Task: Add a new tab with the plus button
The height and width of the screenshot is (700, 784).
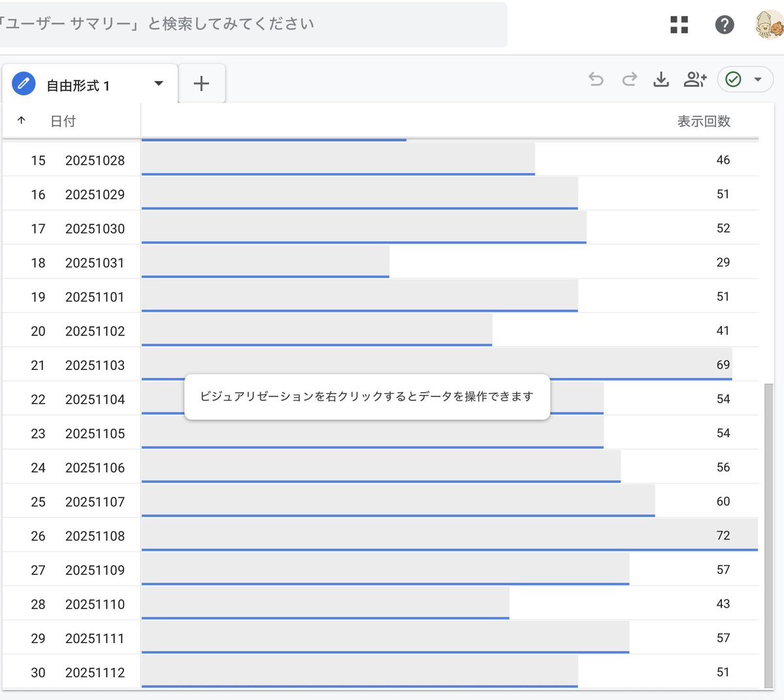Action: [x=201, y=84]
